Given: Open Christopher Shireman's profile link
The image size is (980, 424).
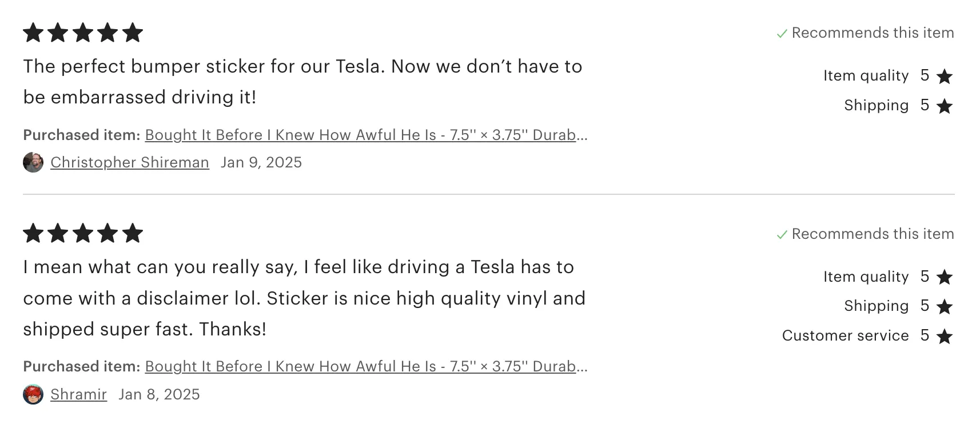Looking at the screenshot, I should (x=130, y=162).
